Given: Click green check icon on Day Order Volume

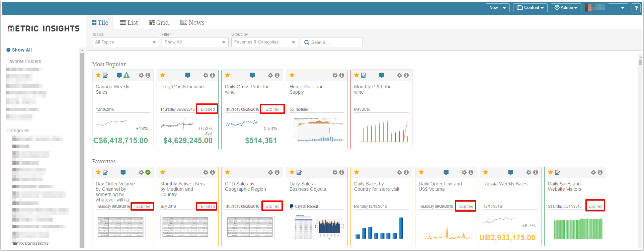Looking at the screenshot, I should (148, 172).
